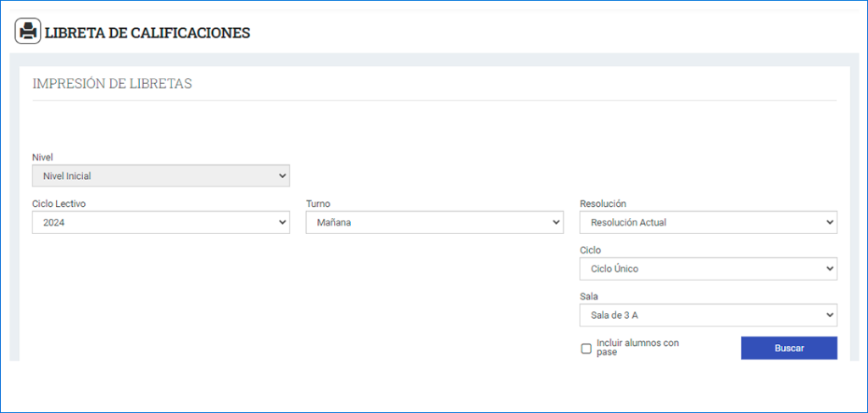Enable the Incluir alumnos con pase checkbox
Screen dimensions: 868x413
[587, 349]
